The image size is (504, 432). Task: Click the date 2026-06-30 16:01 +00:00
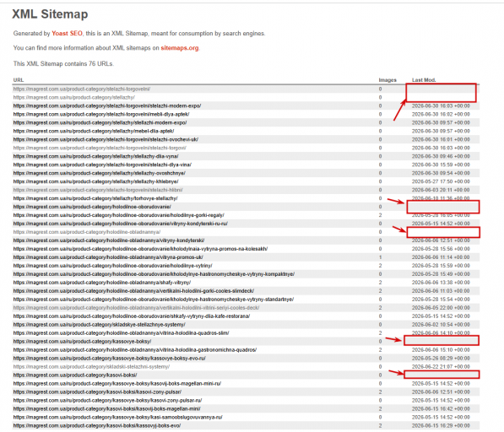(441, 139)
